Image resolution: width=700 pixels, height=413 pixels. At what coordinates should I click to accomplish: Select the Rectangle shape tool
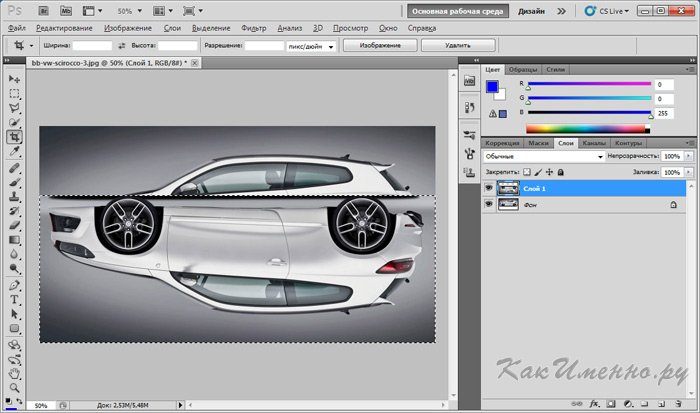point(14,329)
